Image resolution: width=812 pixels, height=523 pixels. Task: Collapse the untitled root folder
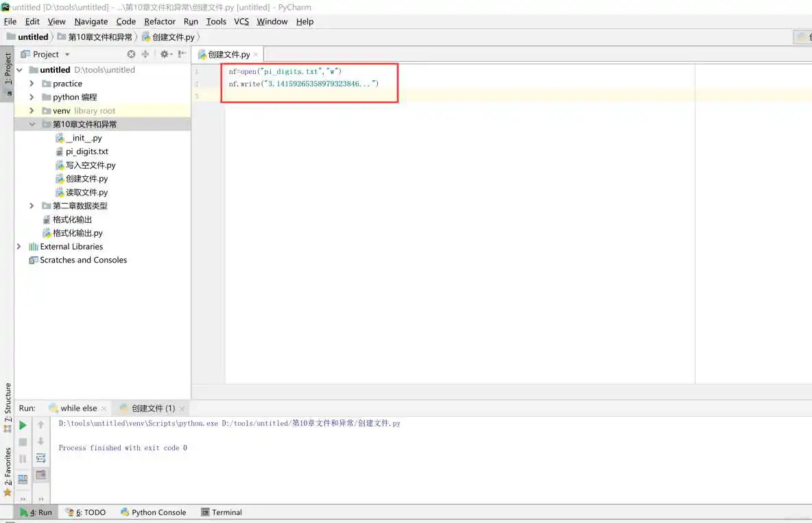(x=20, y=70)
